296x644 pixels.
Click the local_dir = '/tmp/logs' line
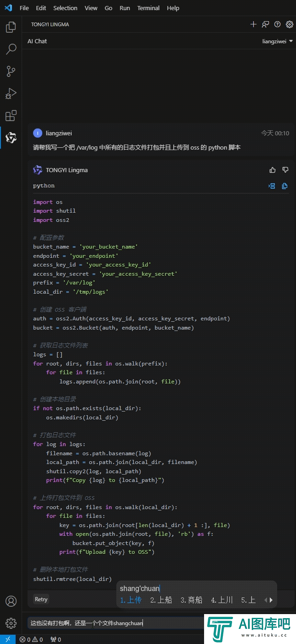(71, 291)
